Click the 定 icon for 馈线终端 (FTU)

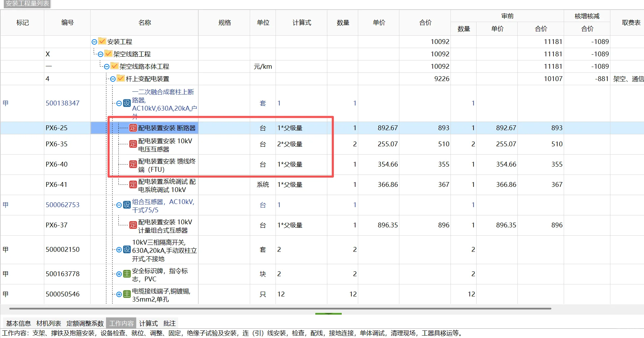[133, 165]
